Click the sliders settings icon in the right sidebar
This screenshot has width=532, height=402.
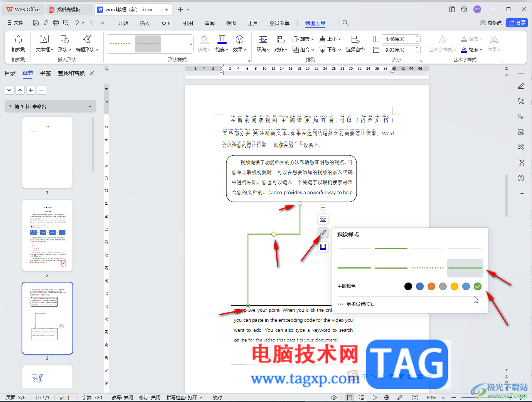click(x=521, y=116)
